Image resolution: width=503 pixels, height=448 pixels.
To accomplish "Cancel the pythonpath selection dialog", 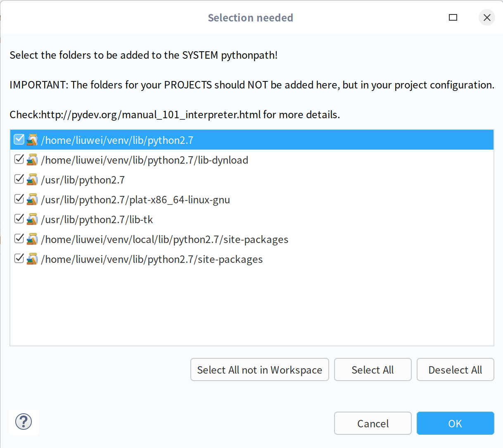I will click(x=373, y=423).
